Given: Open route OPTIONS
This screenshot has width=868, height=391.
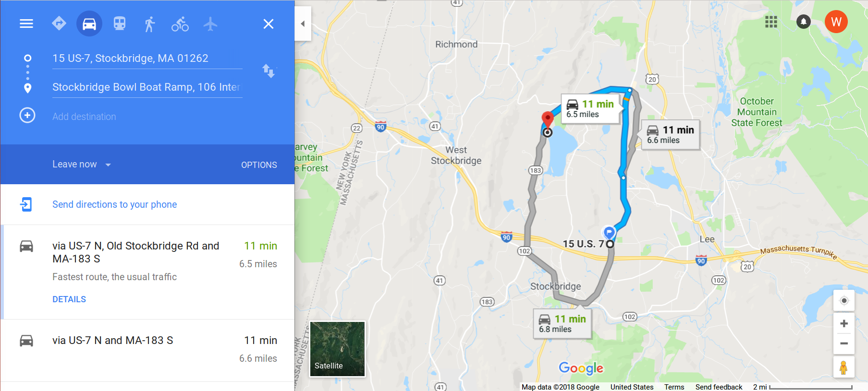Looking at the screenshot, I should pyautogui.click(x=259, y=165).
